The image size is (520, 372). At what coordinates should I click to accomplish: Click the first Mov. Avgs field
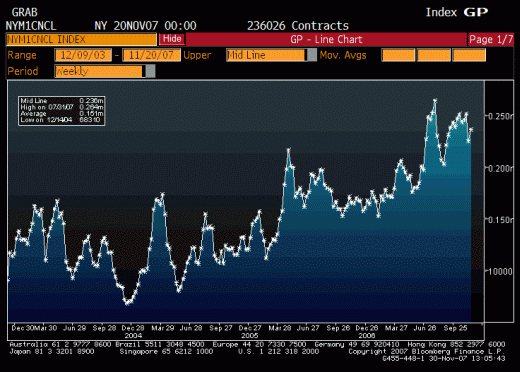coord(398,55)
